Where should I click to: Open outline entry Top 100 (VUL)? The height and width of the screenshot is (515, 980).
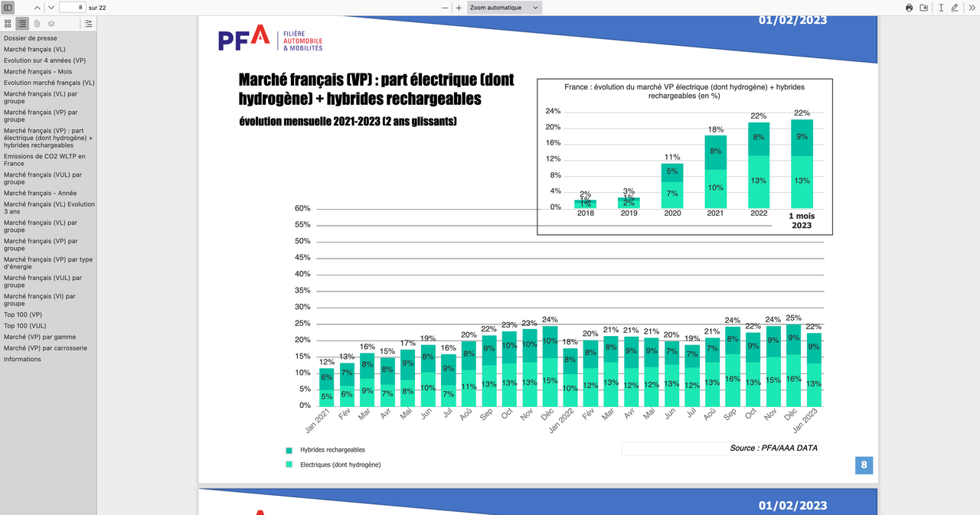24,325
